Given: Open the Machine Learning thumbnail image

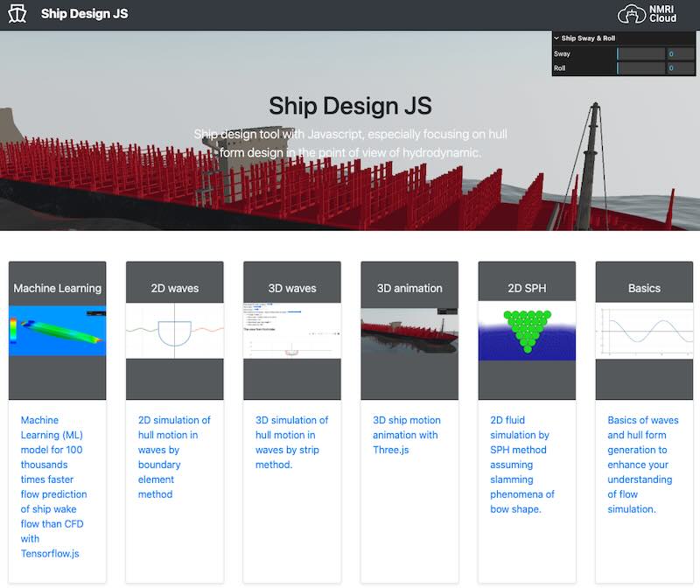Looking at the screenshot, I should (x=57, y=331).
